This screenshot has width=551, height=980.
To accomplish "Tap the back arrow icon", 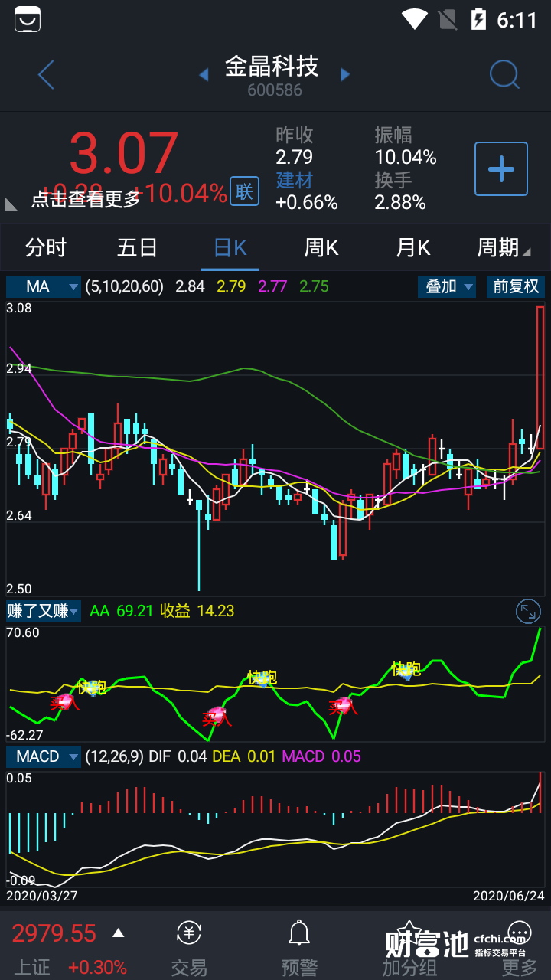I will [x=46, y=75].
